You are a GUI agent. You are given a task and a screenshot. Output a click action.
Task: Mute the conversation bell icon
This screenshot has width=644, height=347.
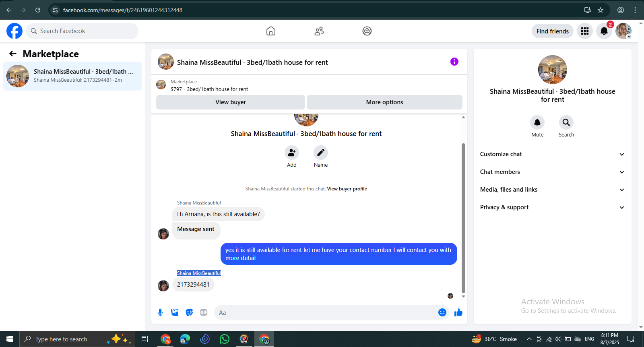click(537, 122)
